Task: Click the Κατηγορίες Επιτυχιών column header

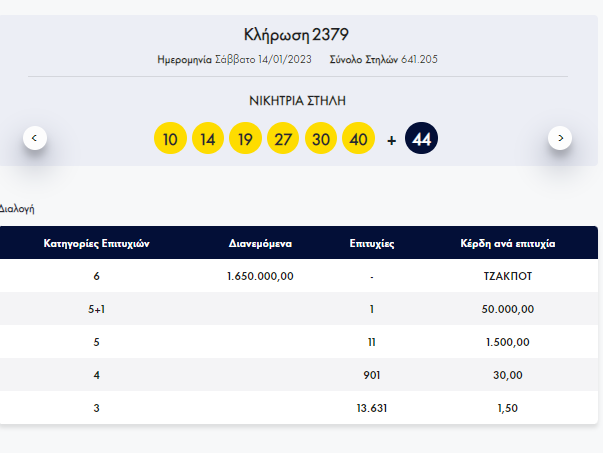Action: (97, 243)
